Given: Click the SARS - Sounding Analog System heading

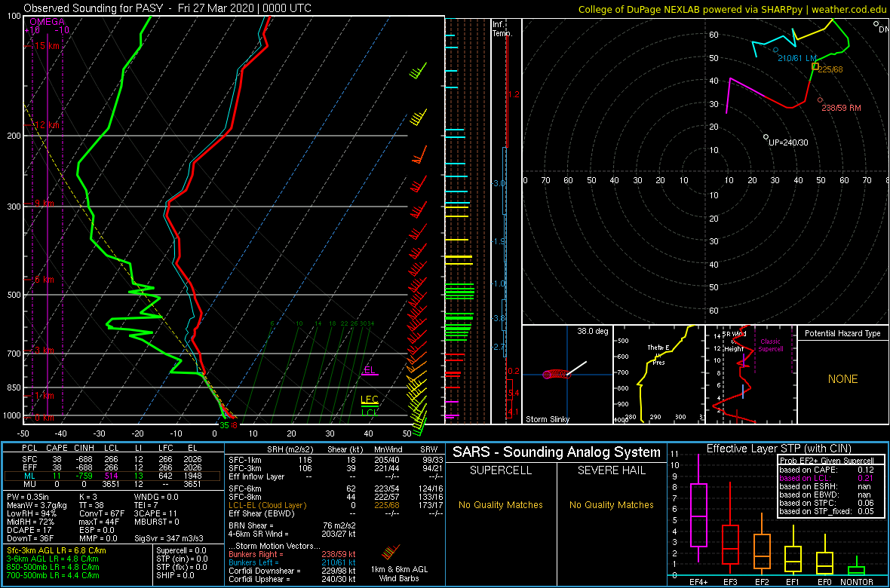Looking at the screenshot, I should tap(557, 452).
